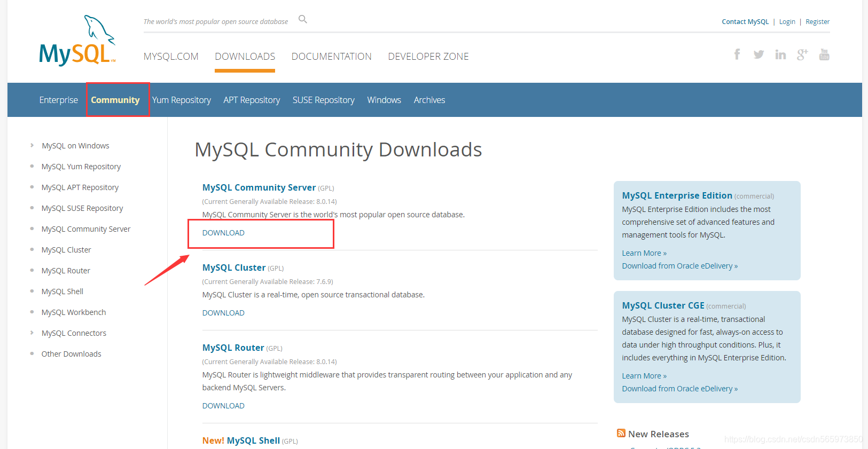The image size is (868, 449).
Task: Select Community in the blue bar
Action: [115, 100]
